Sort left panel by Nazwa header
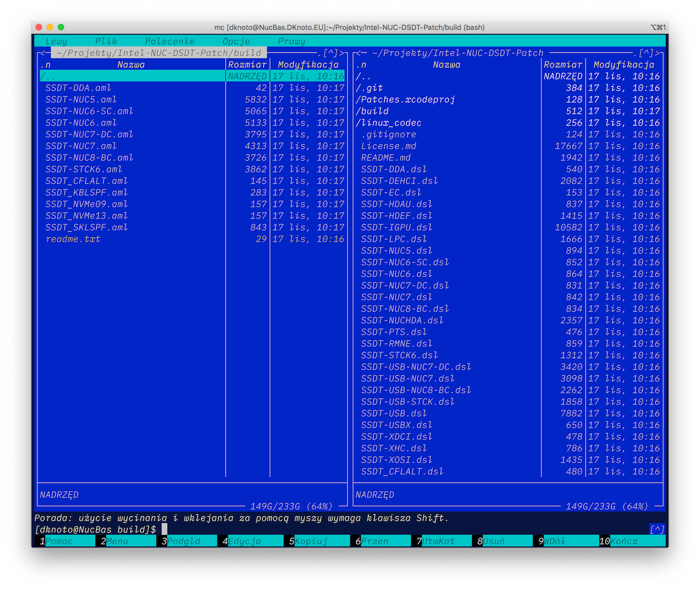700x589 pixels. pos(131,64)
